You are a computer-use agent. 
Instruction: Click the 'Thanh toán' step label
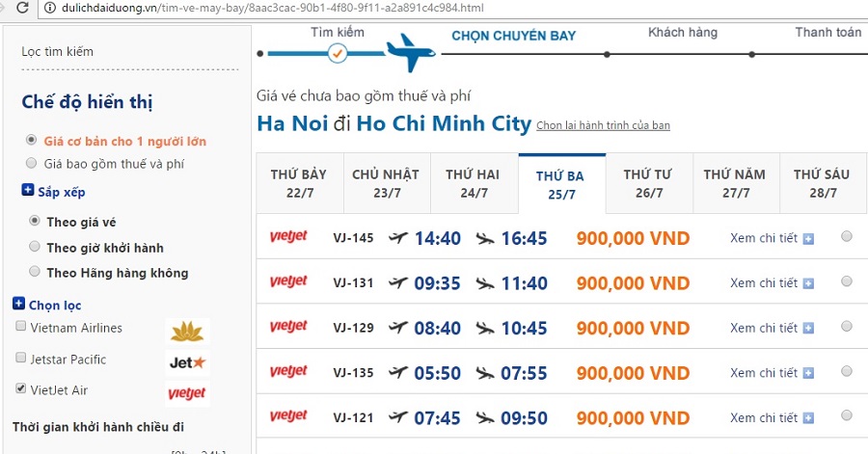tap(828, 32)
